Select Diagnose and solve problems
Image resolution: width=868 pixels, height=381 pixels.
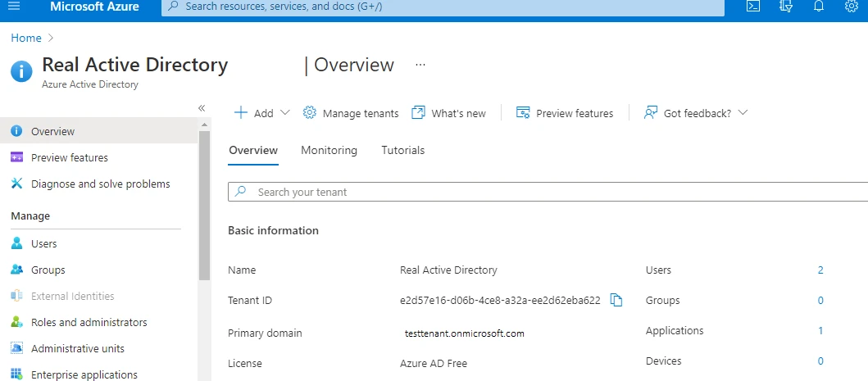click(x=98, y=184)
